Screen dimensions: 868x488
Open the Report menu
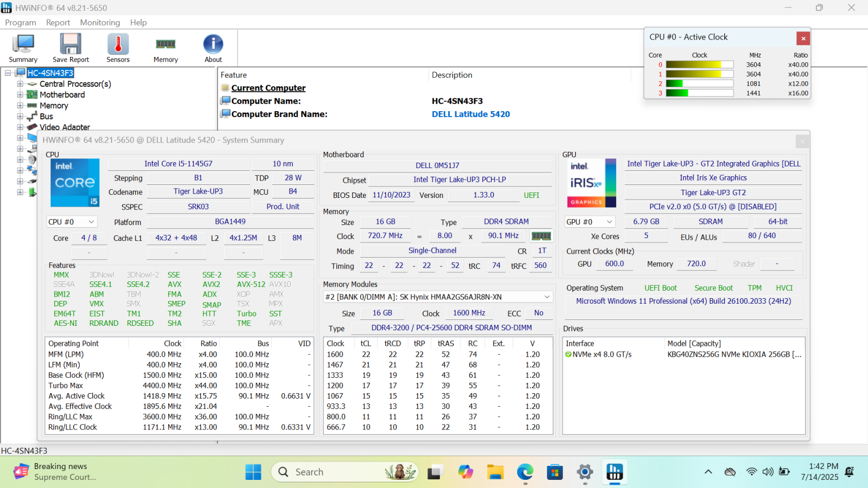(58, 22)
